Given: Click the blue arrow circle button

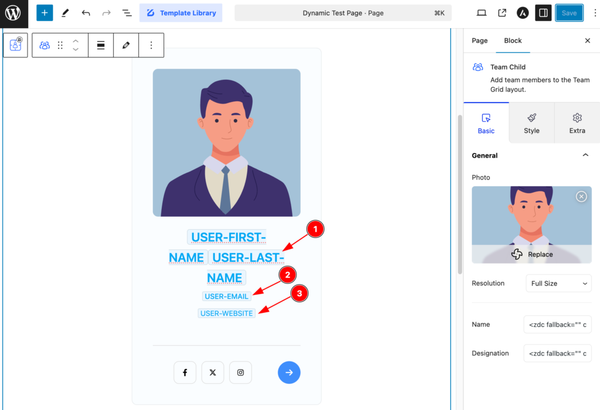Looking at the screenshot, I should [289, 372].
